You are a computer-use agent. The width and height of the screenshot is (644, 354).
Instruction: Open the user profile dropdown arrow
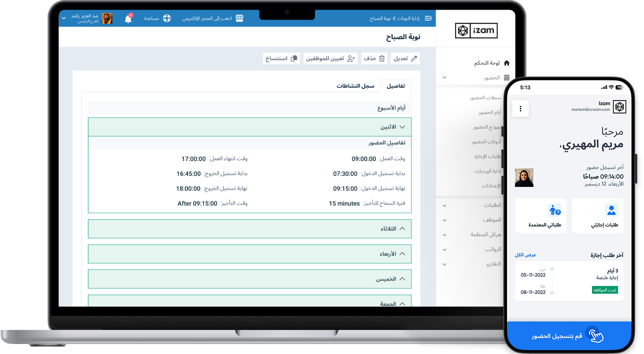(63, 18)
